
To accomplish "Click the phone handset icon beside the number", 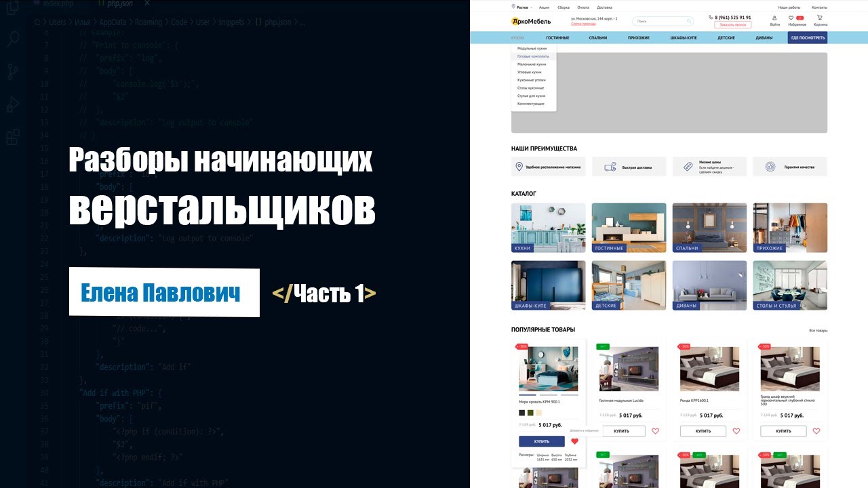I will [711, 17].
